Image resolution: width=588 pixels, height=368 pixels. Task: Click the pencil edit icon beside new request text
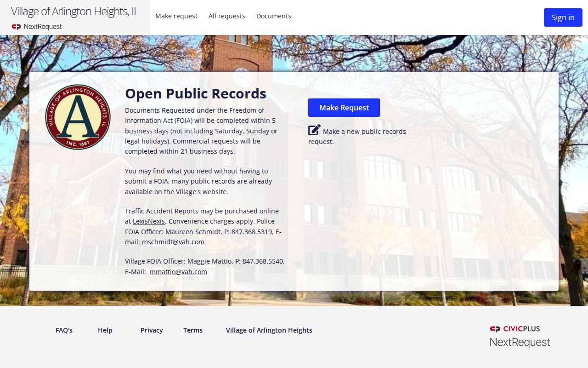(314, 130)
